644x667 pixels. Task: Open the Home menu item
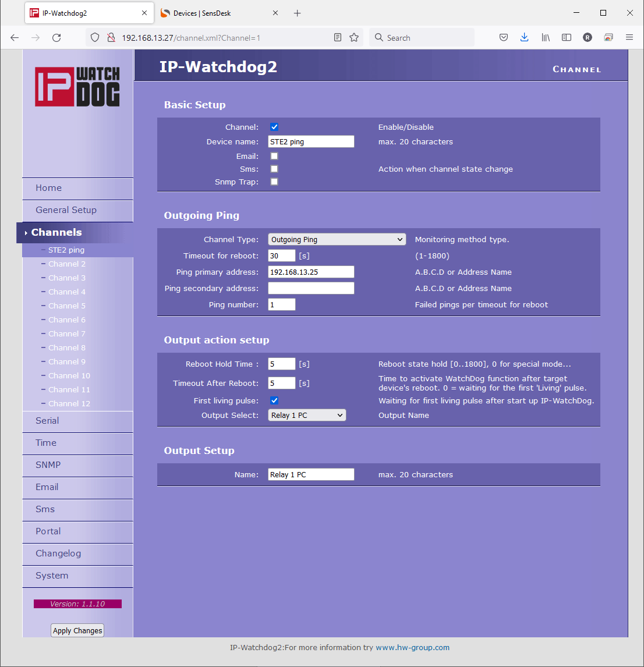point(78,189)
